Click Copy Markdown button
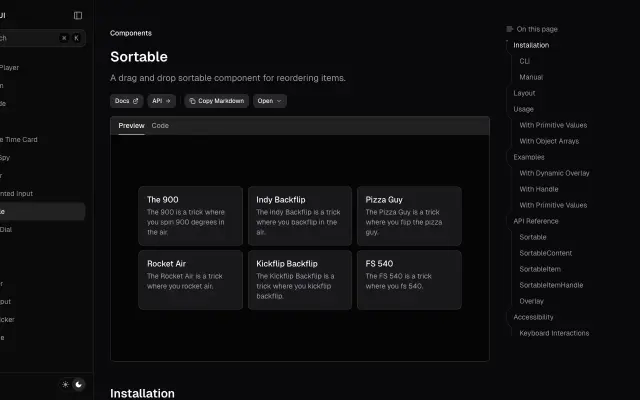The image size is (640, 400). pos(217,101)
